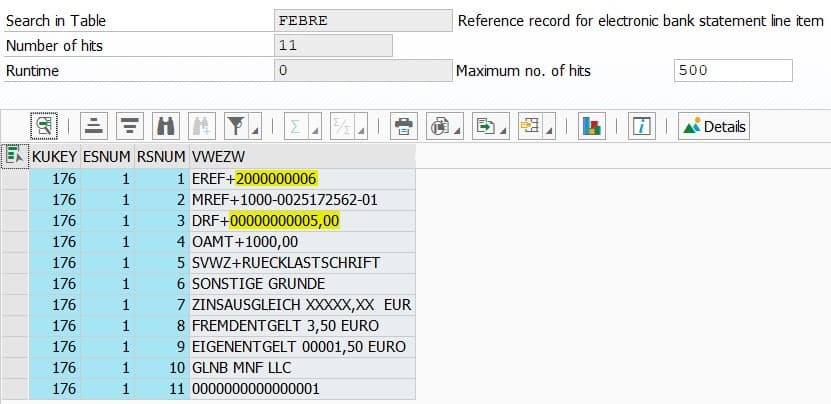Click the information 'i' icon
Image resolution: width=831 pixels, height=404 pixels.
pyautogui.click(x=642, y=126)
